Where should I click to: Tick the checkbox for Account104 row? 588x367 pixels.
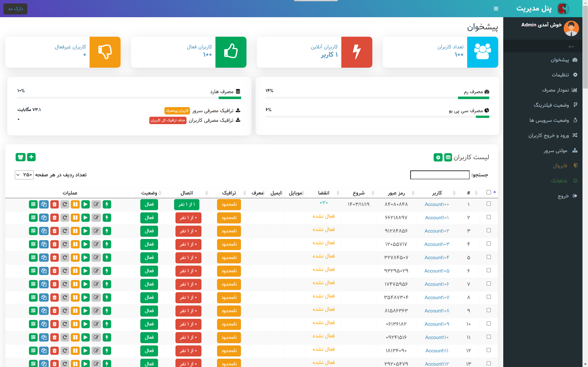(489, 257)
